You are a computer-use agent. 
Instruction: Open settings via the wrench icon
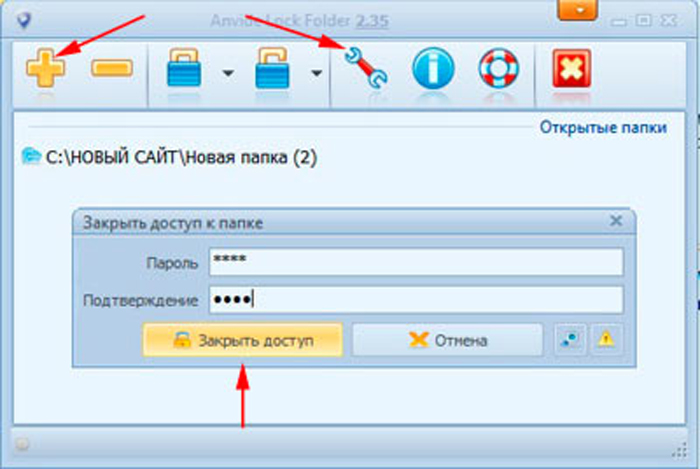[x=367, y=70]
